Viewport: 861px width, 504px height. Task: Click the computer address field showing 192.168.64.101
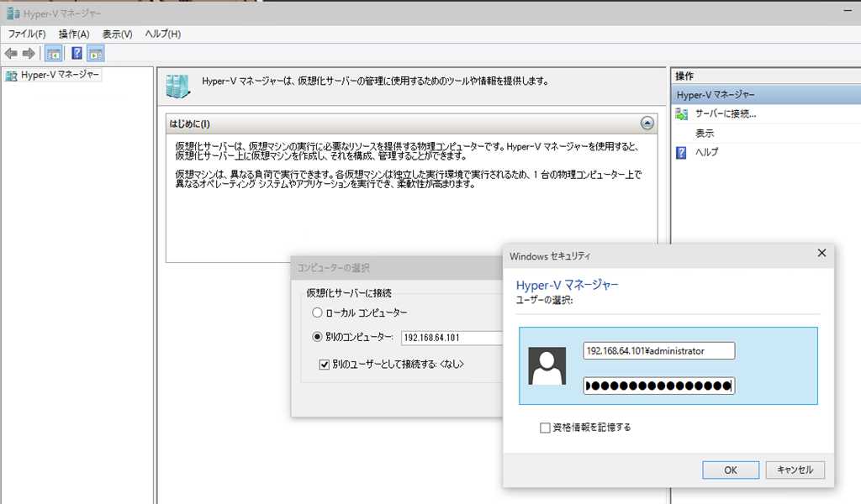[x=452, y=338]
